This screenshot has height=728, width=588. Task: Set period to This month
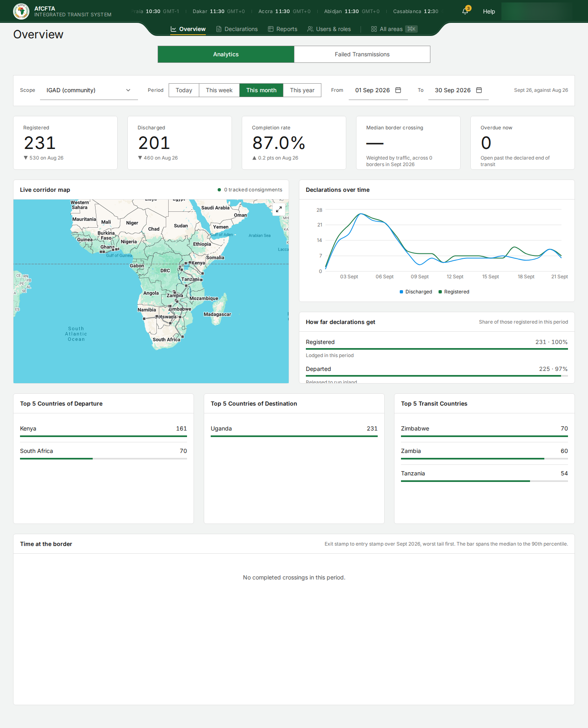(261, 90)
